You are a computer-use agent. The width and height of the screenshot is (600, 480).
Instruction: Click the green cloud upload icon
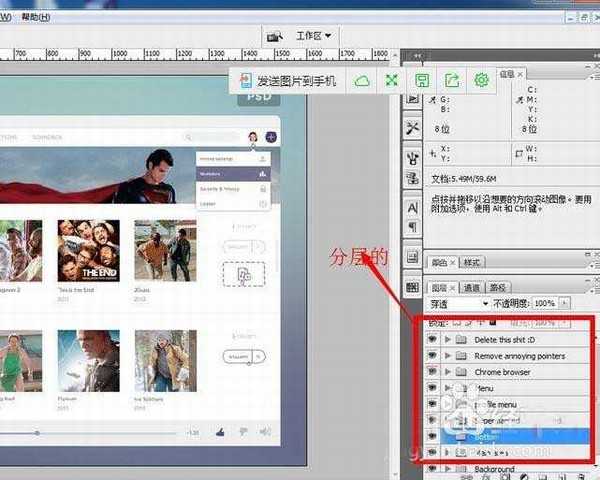pos(363,80)
